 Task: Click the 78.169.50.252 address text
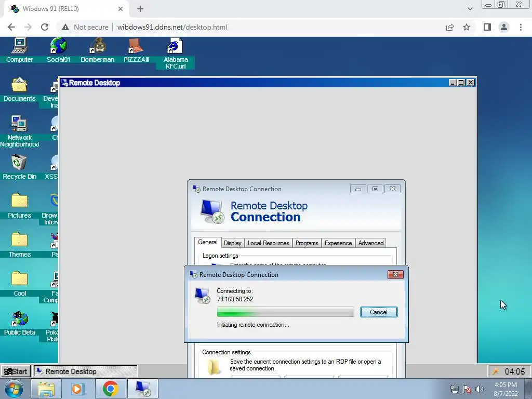click(235, 299)
